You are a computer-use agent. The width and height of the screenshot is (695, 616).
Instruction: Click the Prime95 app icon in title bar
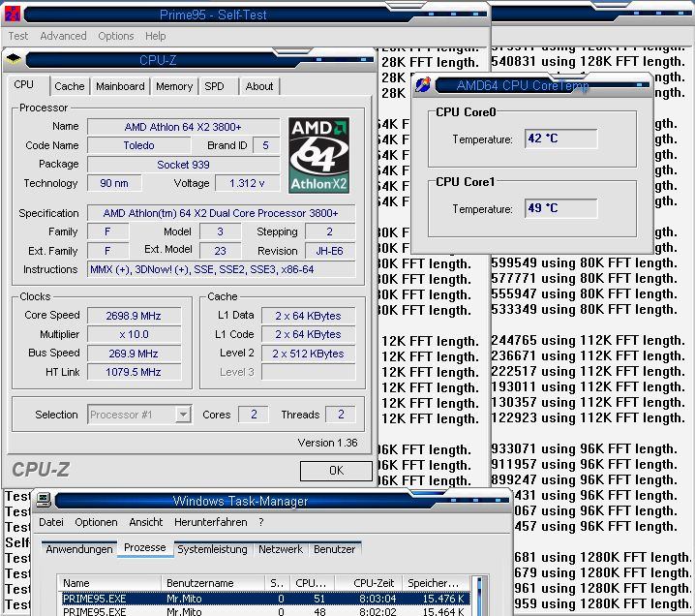[12, 15]
